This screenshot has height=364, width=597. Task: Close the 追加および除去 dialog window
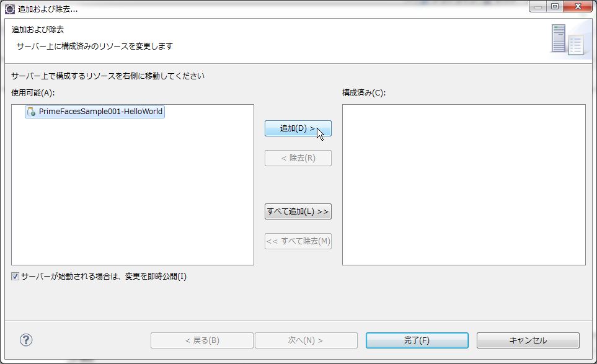[578, 6]
